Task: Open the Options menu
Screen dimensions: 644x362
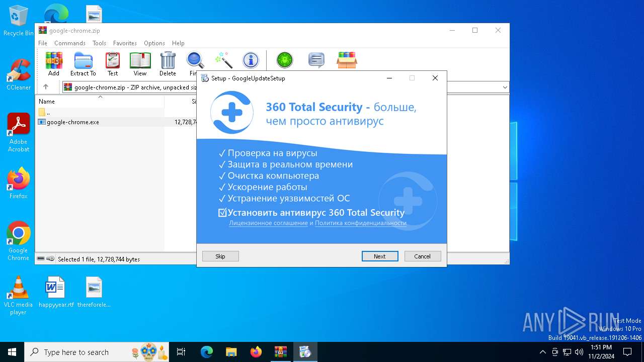Action: tap(154, 43)
